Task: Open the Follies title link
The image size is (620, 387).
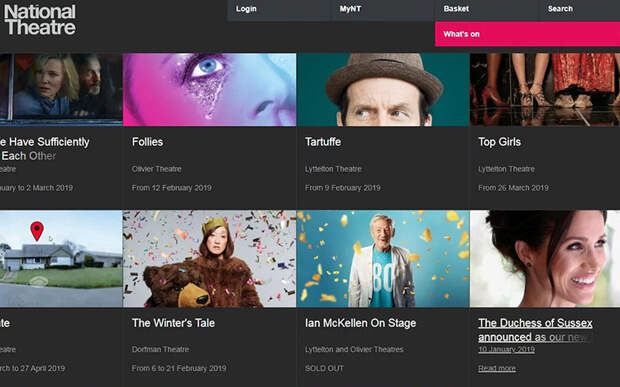Action: click(x=147, y=142)
